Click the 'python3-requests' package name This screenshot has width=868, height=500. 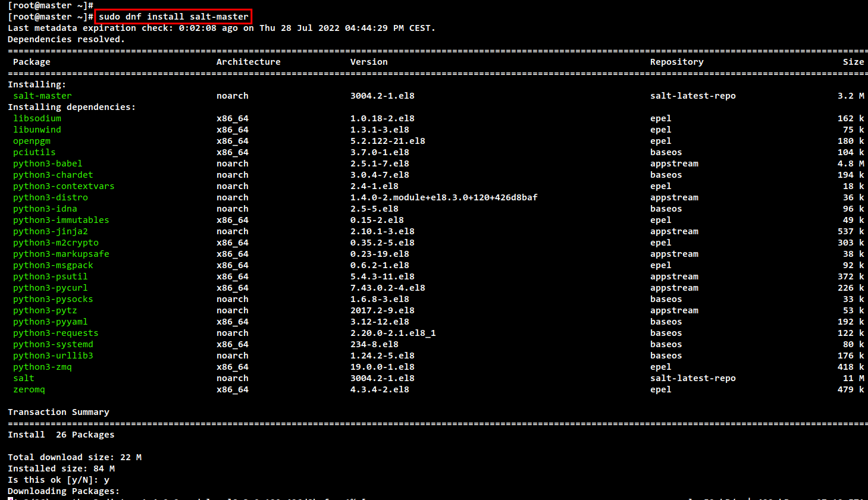click(56, 333)
